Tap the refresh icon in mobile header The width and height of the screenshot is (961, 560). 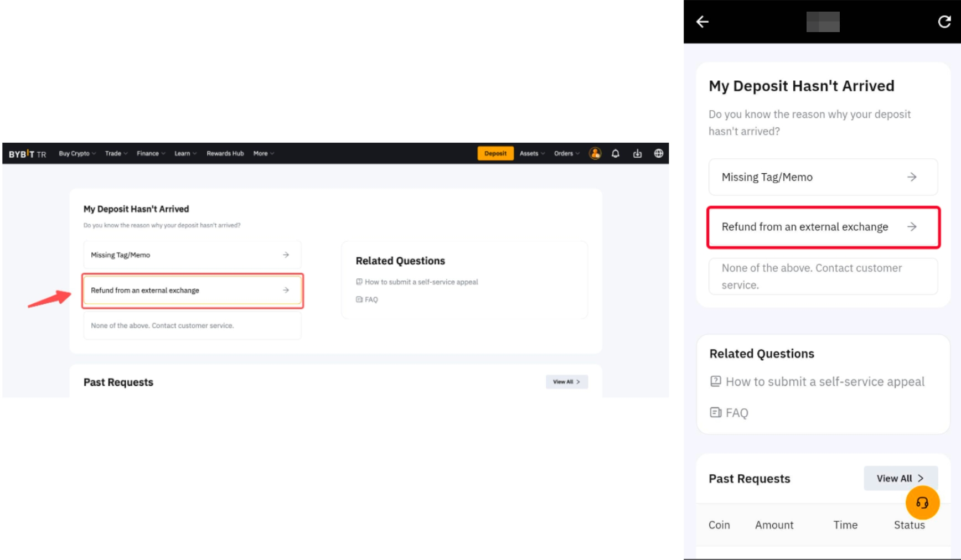[x=944, y=22]
